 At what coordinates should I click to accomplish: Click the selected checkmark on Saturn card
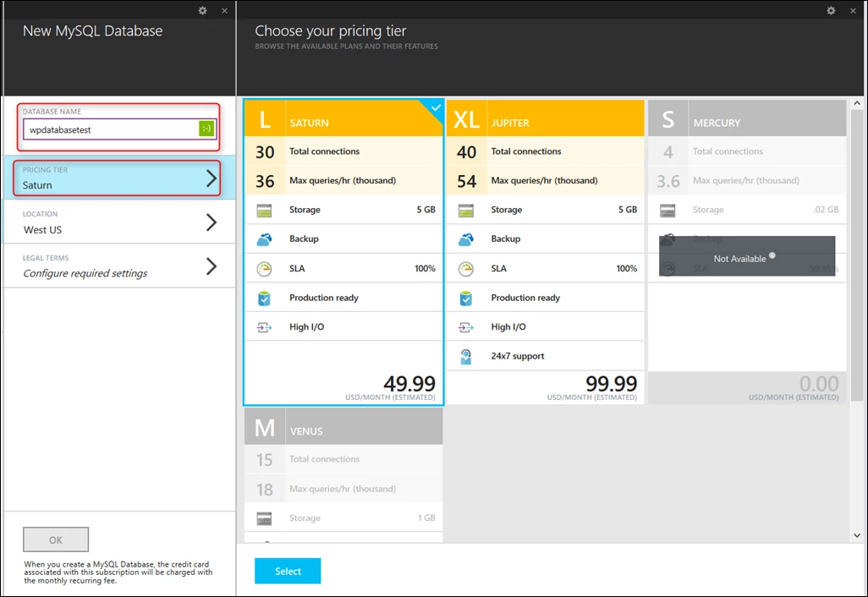437,107
